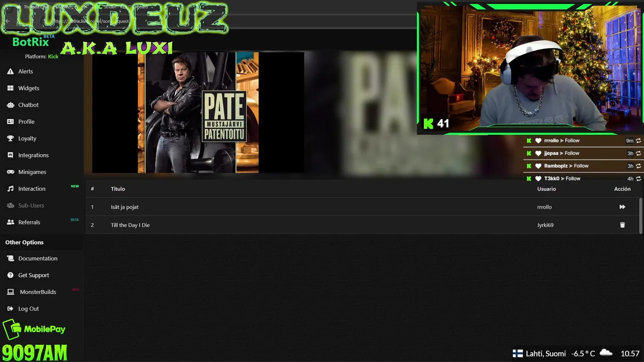Image resolution: width=644 pixels, height=362 pixels.
Task: Click heart icon next to rrrollo
Action: click(x=538, y=141)
